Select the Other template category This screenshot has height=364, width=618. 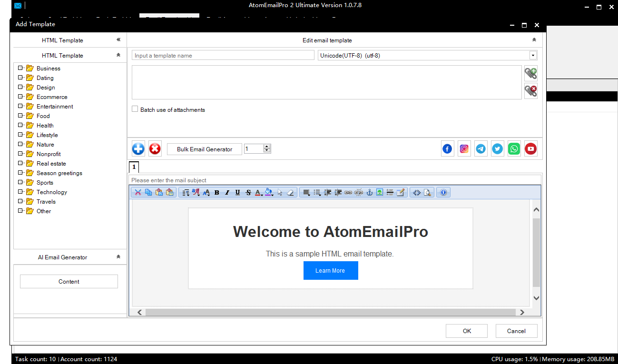tap(44, 211)
